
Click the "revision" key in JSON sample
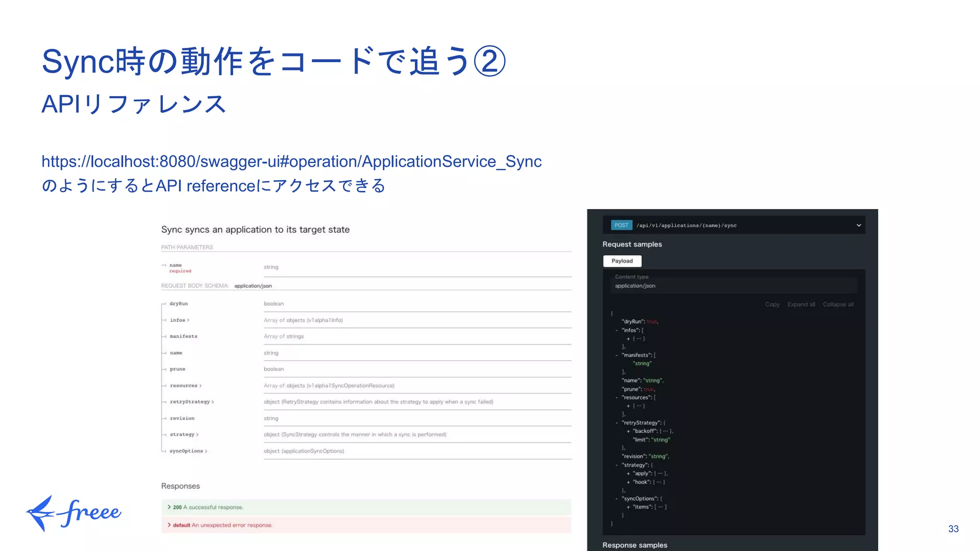633,457
